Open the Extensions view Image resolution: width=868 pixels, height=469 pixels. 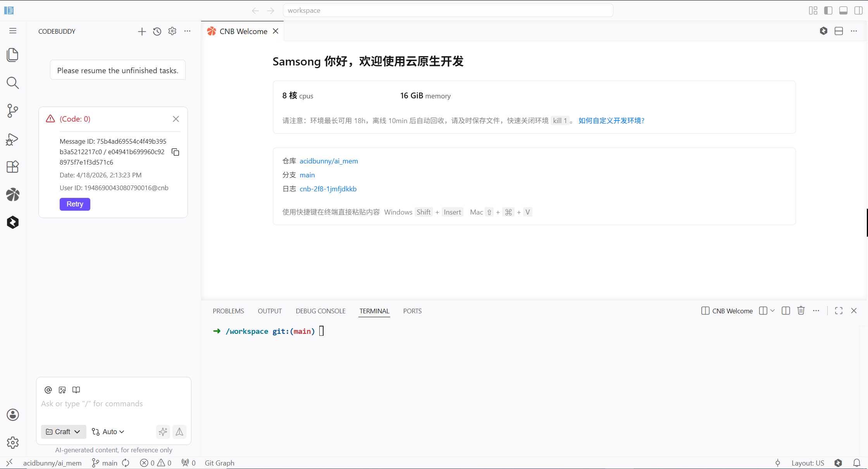[x=13, y=167]
